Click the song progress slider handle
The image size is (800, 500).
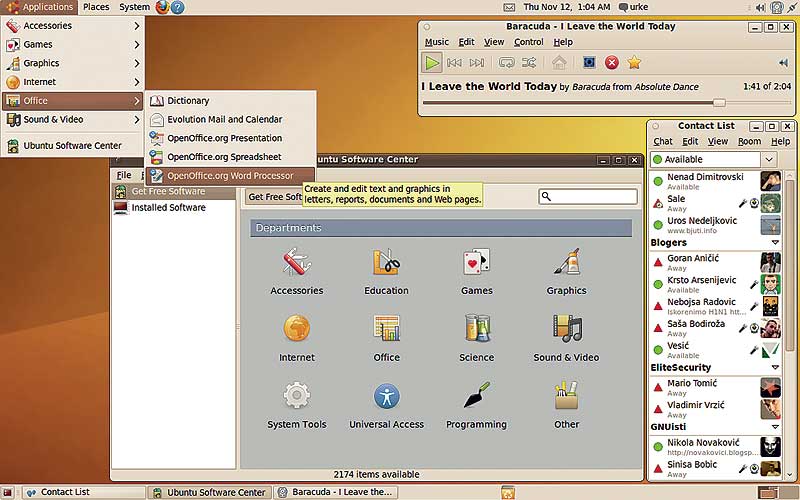719,103
